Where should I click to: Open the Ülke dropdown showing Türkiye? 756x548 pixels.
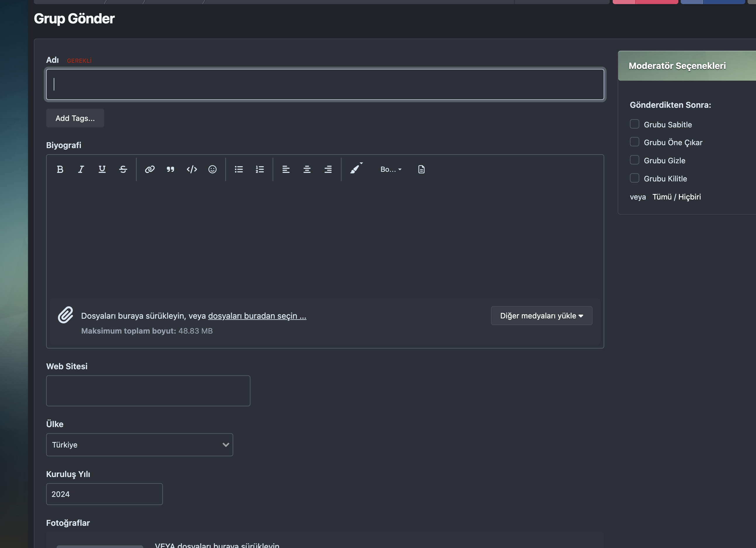tap(139, 445)
